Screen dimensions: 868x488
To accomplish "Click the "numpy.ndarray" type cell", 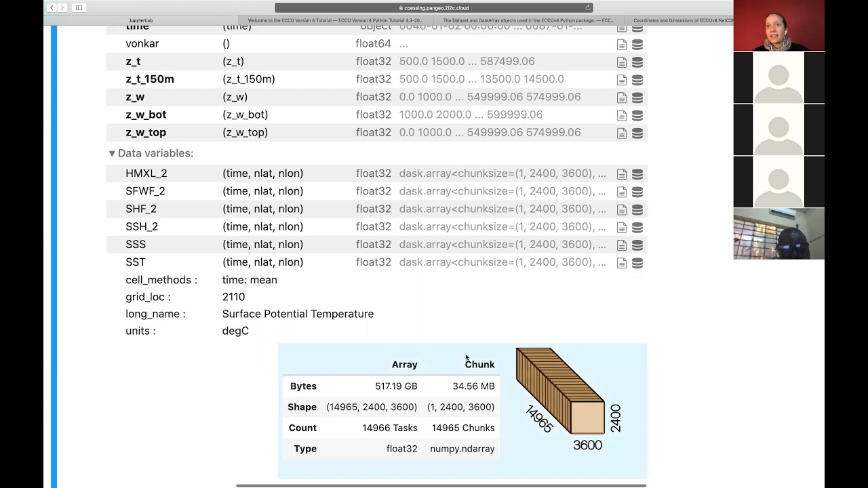I will (x=462, y=449).
